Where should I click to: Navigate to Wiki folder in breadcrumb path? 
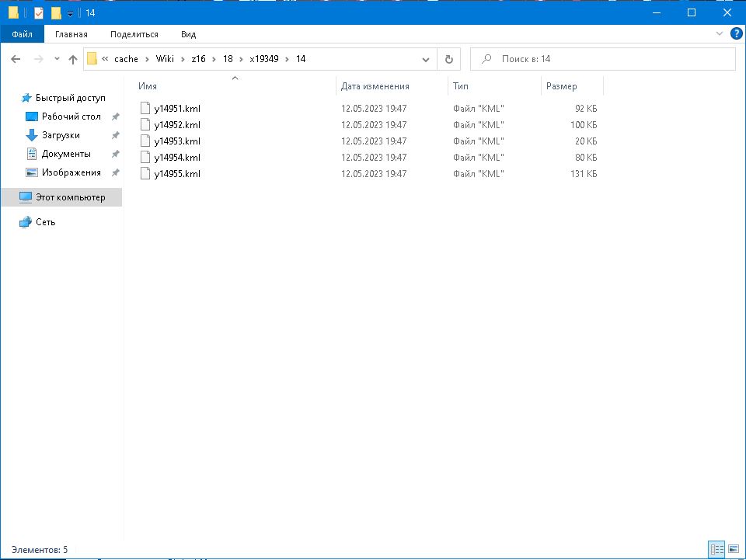tap(165, 59)
